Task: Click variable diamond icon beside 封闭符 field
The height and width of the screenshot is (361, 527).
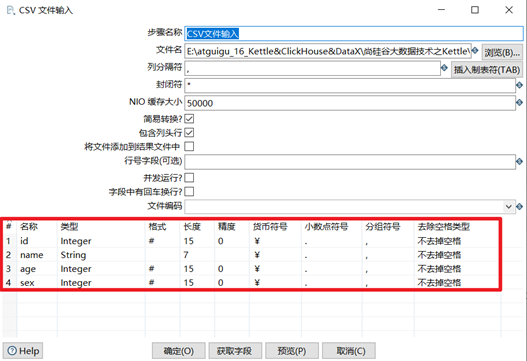Action: [x=519, y=85]
